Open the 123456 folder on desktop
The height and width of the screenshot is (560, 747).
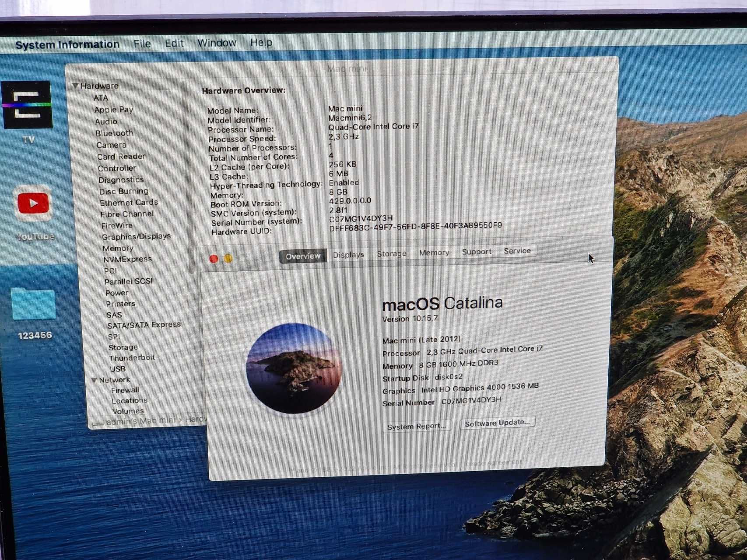pyautogui.click(x=33, y=304)
